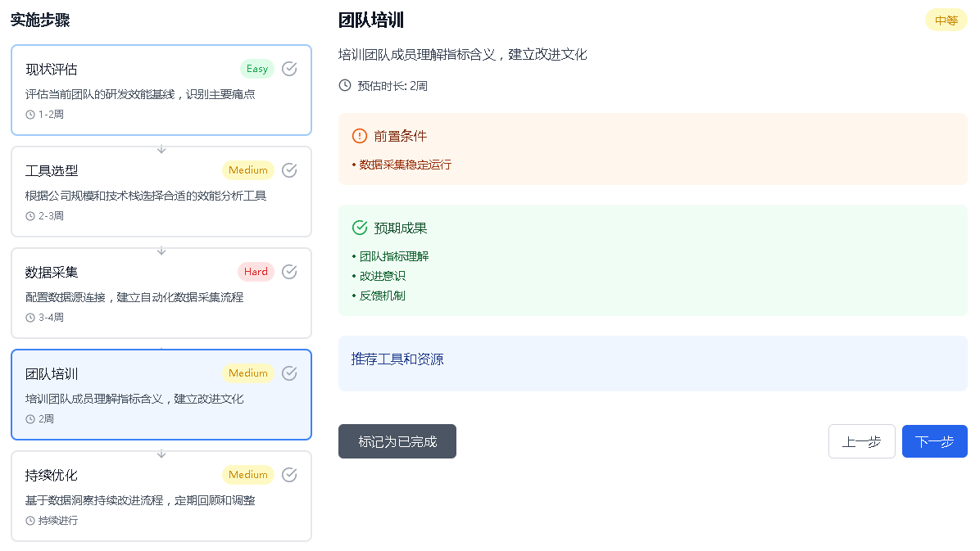The width and height of the screenshot is (980, 551).
Task: Toggle completion check on 工具选型 step
Action: point(289,170)
